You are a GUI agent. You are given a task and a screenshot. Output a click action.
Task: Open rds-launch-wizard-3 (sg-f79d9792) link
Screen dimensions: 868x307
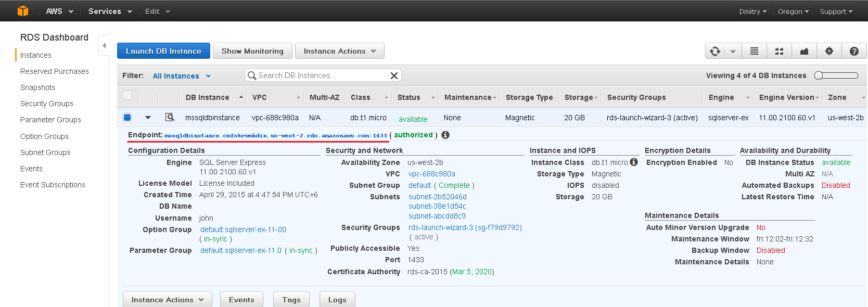point(465,227)
